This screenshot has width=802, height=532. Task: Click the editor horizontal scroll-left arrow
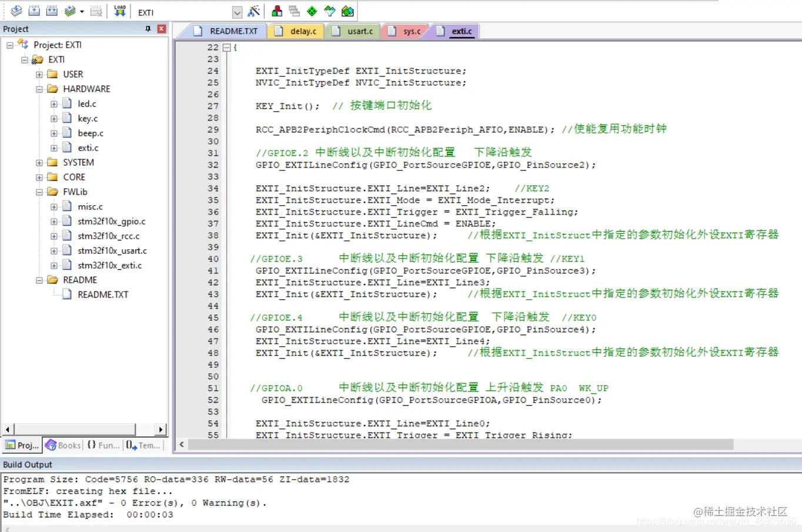coord(182,444)
